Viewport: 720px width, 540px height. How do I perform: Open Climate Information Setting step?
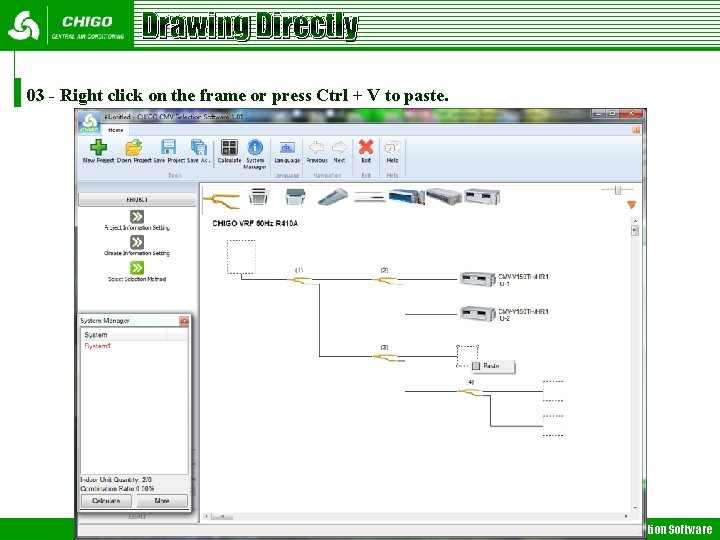click(x=137, y=242)
